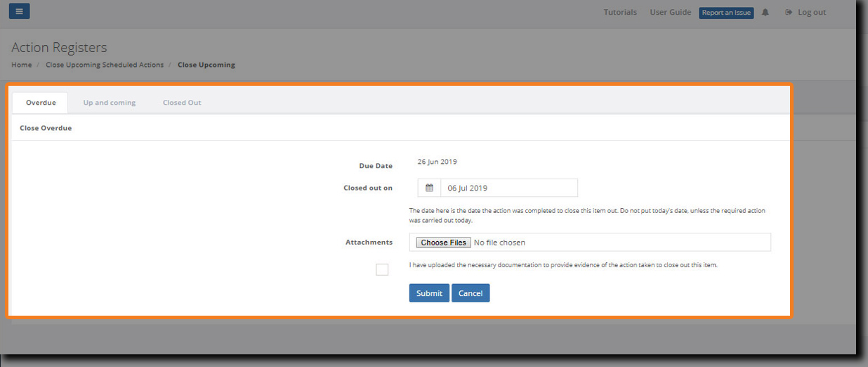Click the 'Close Overdue' heading

pos(46,128)
